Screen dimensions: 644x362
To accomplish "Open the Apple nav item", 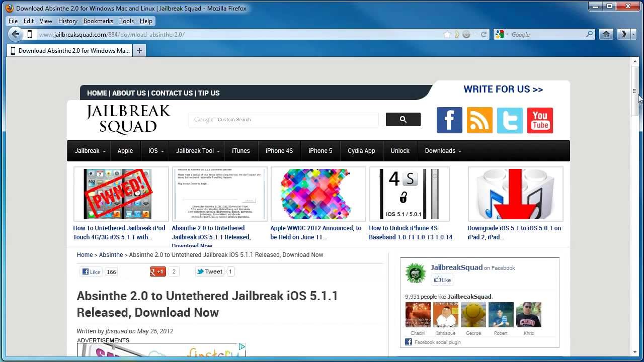I will (125, 151).
